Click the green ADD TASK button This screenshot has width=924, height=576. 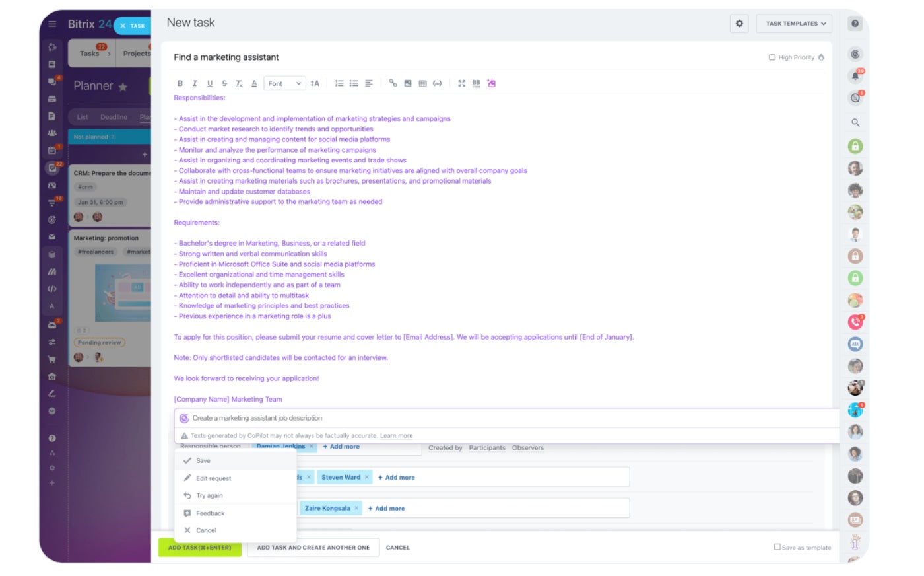coord(200,548)
